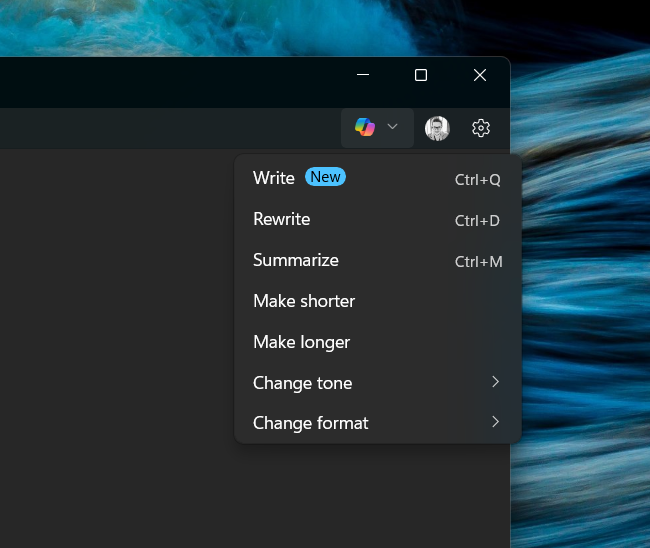This screenshot has height=548, width=650.
Task: Expand the Change format submenu
Action: click(378, 423)
